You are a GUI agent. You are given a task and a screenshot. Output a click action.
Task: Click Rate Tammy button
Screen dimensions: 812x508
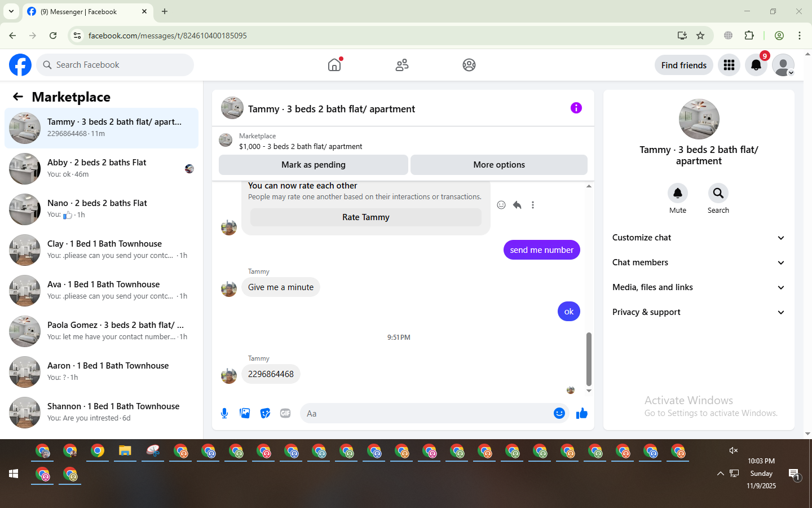(x=366, y=217)
